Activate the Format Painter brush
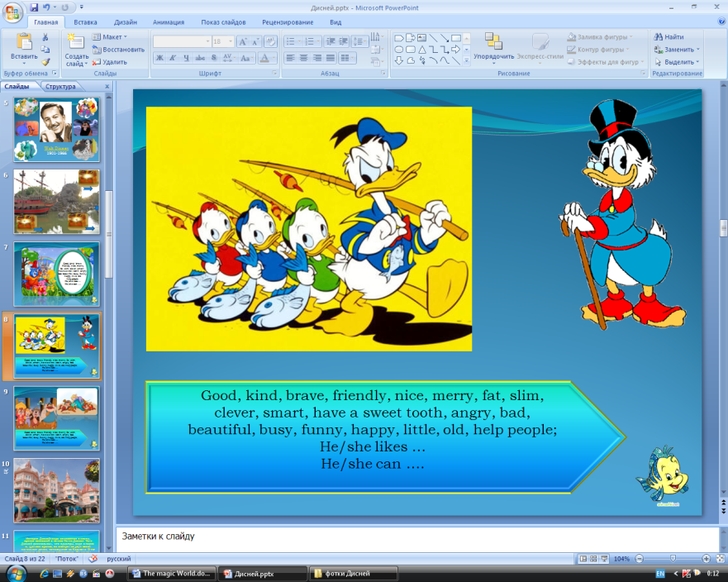Screen dimensions: 728x582 [x=45, y=62]
